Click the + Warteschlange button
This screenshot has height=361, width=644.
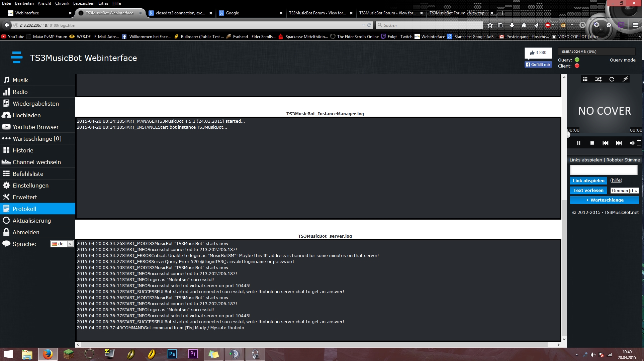(x=604, y=200)
